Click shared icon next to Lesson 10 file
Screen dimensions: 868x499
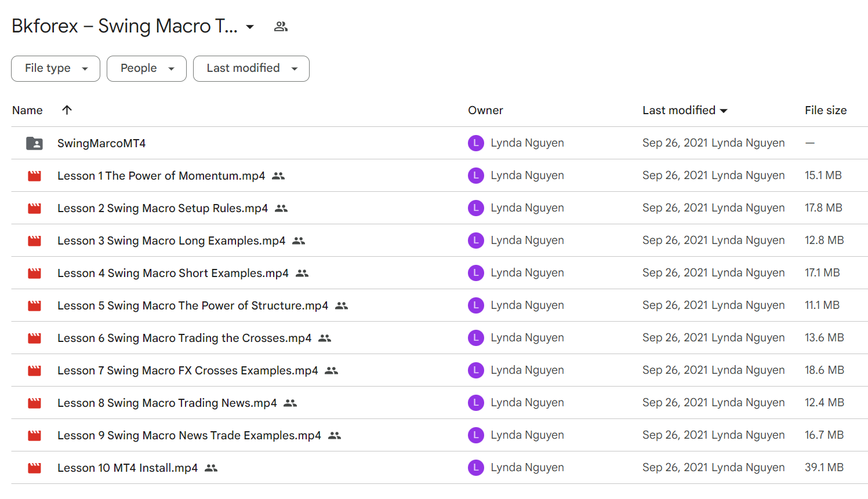(x=211, y=468)
